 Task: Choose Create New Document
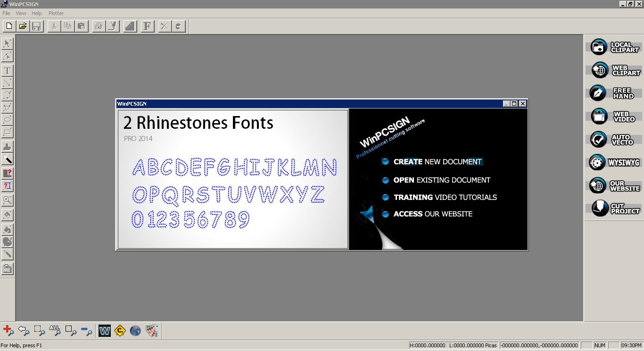click(432, 161)
